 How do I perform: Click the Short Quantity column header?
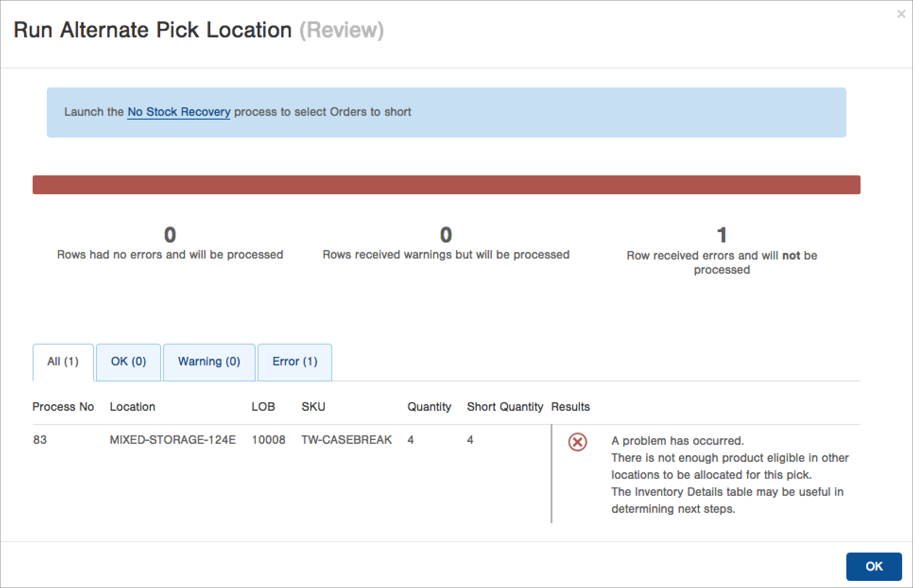(505, 407)
